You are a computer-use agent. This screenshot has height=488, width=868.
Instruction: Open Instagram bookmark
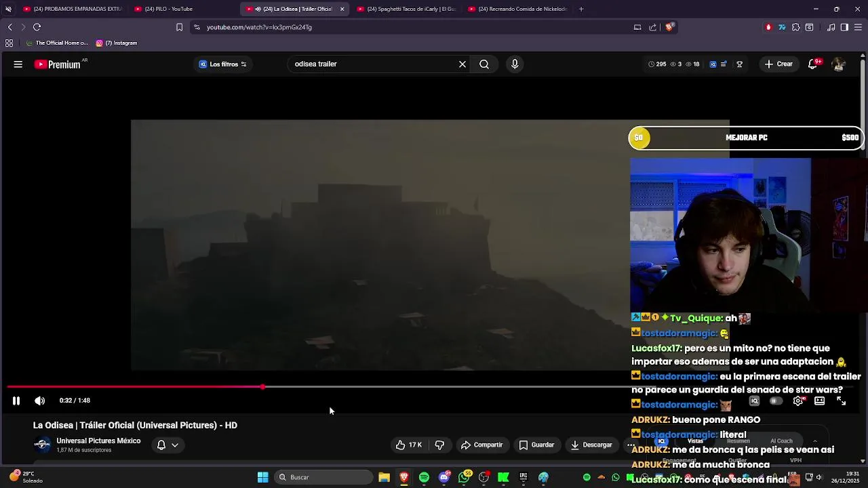click(x=117, y=43)
